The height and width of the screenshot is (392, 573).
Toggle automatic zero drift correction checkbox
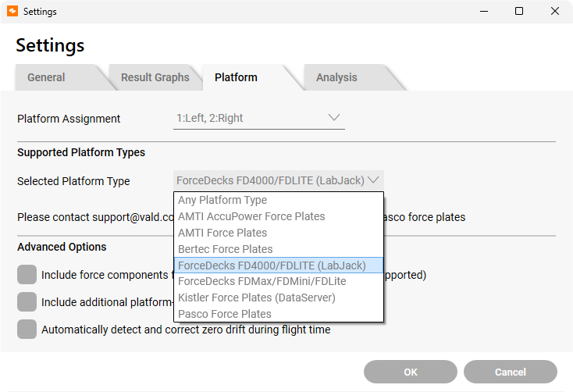(27, 329)
